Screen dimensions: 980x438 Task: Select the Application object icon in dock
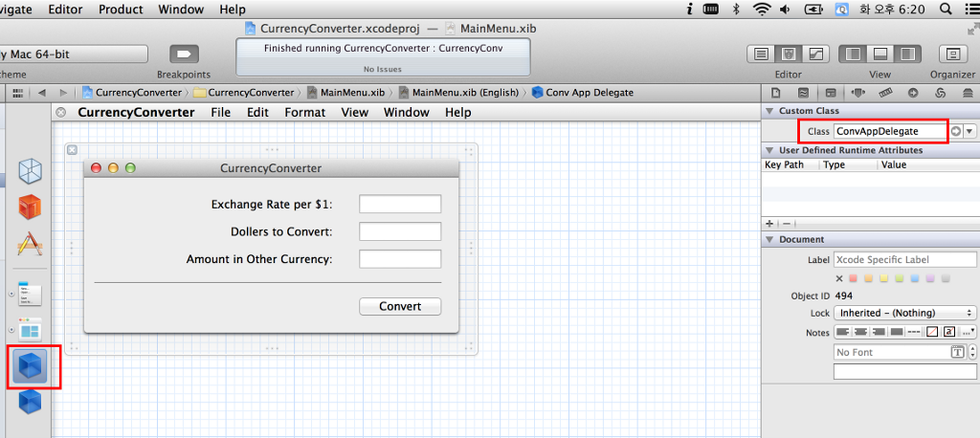pos(30,245)
